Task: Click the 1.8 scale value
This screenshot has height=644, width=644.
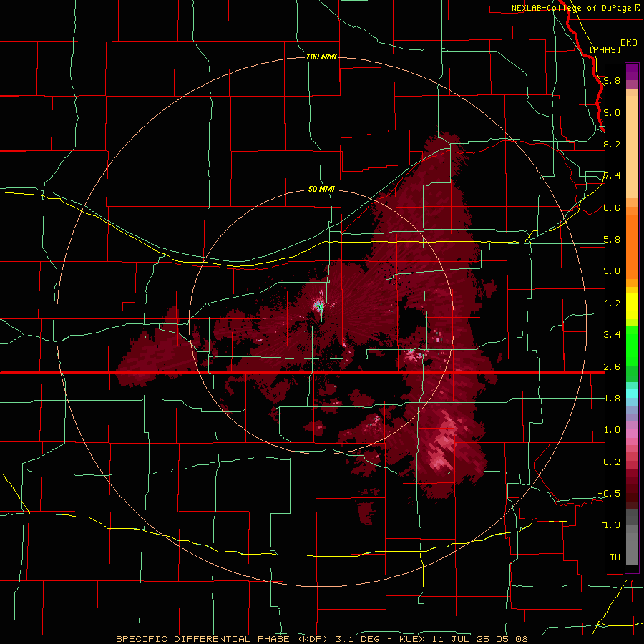Action: 612,399
